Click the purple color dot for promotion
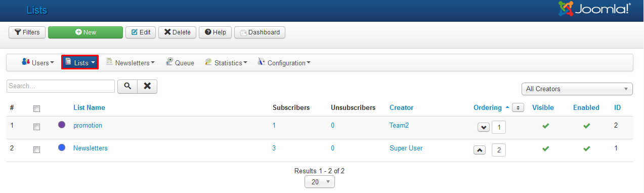The height and width of the screenshot is (193, 644). (x=62, y=125)
